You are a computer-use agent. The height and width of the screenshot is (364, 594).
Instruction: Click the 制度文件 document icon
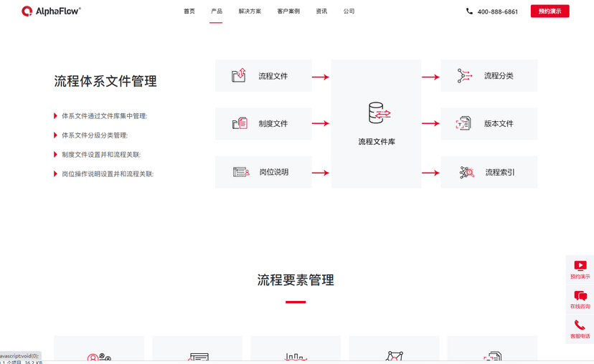point(240,123)
